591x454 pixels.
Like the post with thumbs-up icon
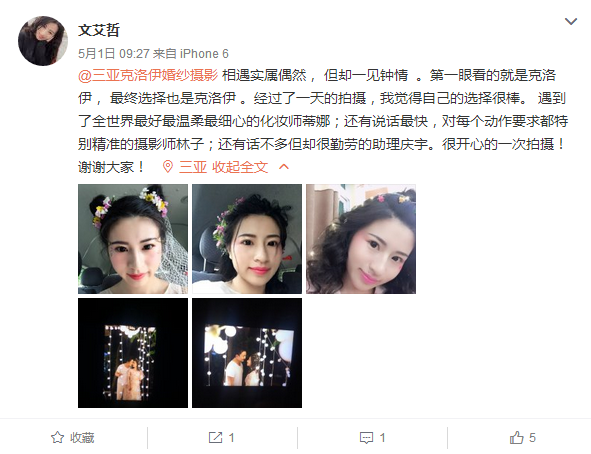point(516,437)
